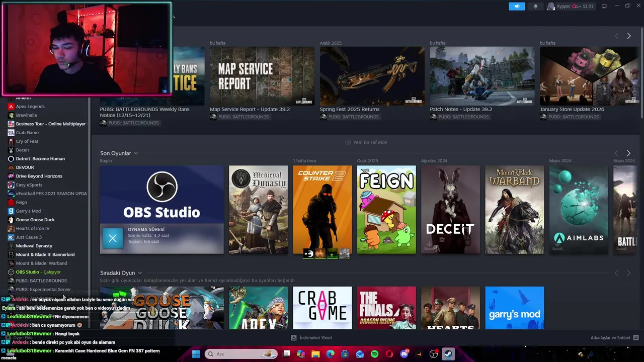
Task: Open garry's mod cover in Sıradaki Oyun
Action: tap(515, 308)
